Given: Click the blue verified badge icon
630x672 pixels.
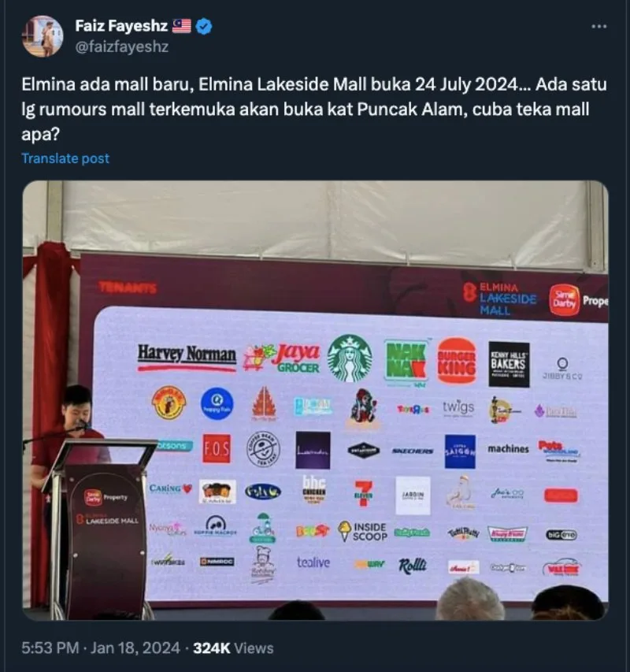Looking at the screenshot, I should [204, 27].
